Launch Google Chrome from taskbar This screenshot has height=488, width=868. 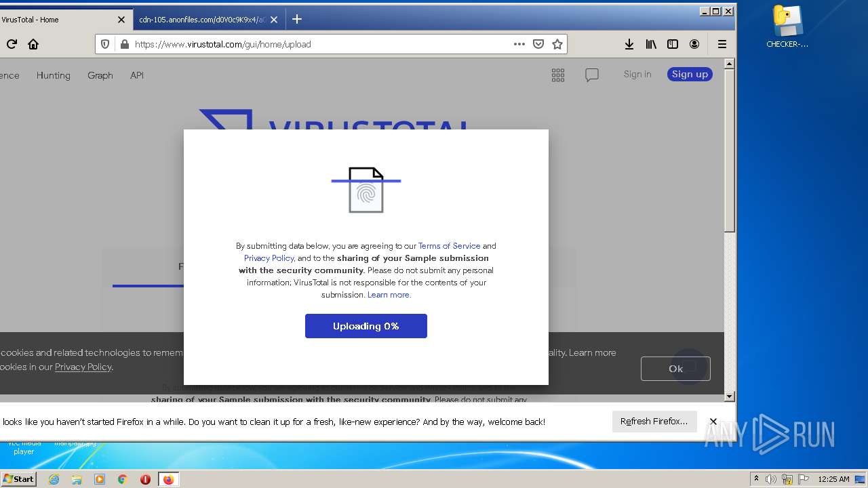pos(123,479)
